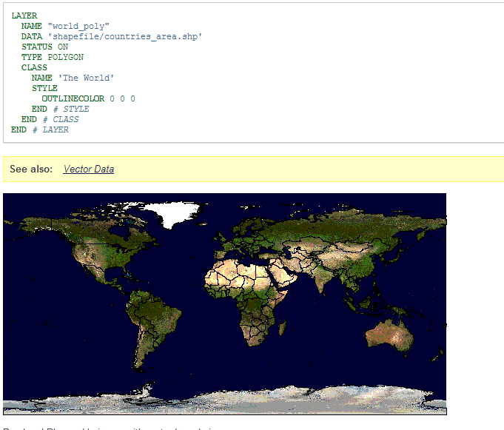Click the 'See also:' label
Image resolution: width=504 pixels, height=430 pixels.
point(31,169)
